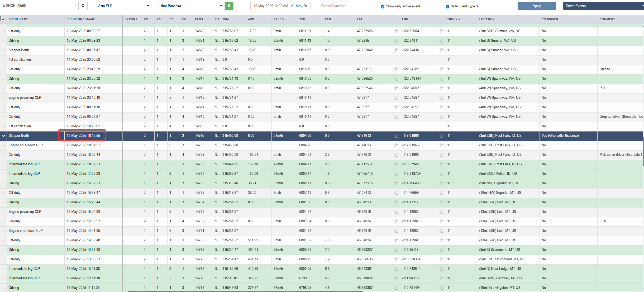Copy latitude icon in selected Sleeper Berth row
The image size is (644, 292).
point(396,136)
